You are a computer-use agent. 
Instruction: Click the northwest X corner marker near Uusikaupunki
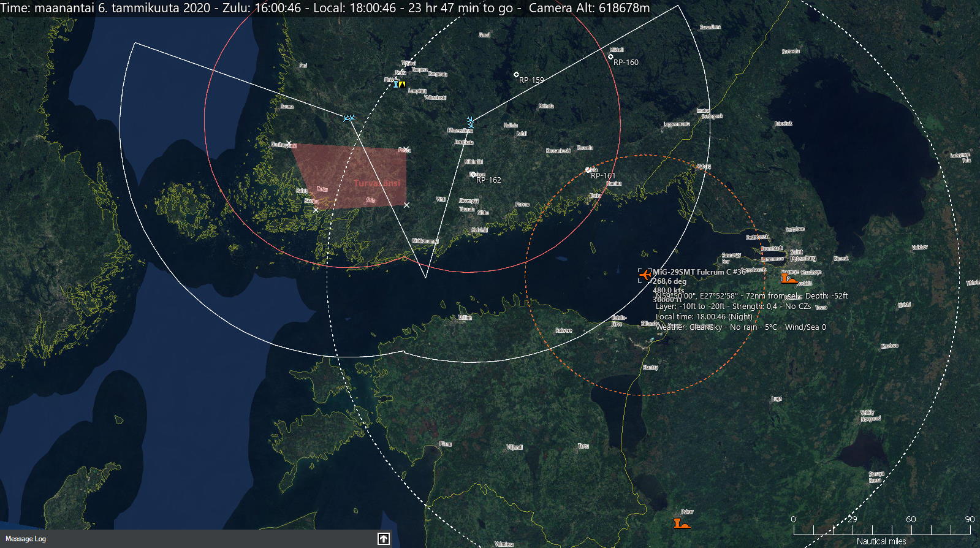(289, 143)
